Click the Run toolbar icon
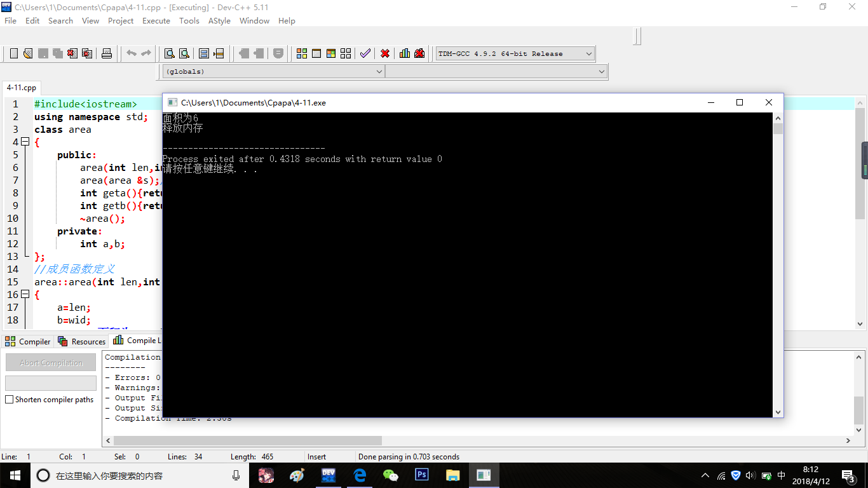 tap(316, 53)
